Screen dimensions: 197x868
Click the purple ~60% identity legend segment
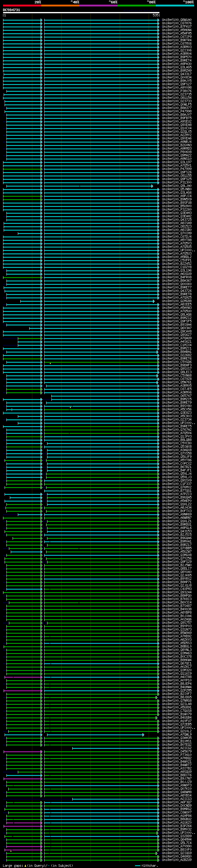point(99,6)
